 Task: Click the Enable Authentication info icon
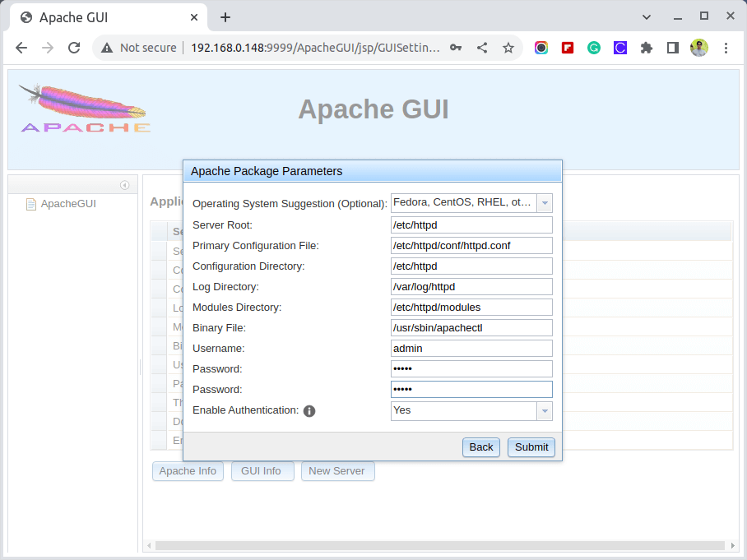point(309,411)
